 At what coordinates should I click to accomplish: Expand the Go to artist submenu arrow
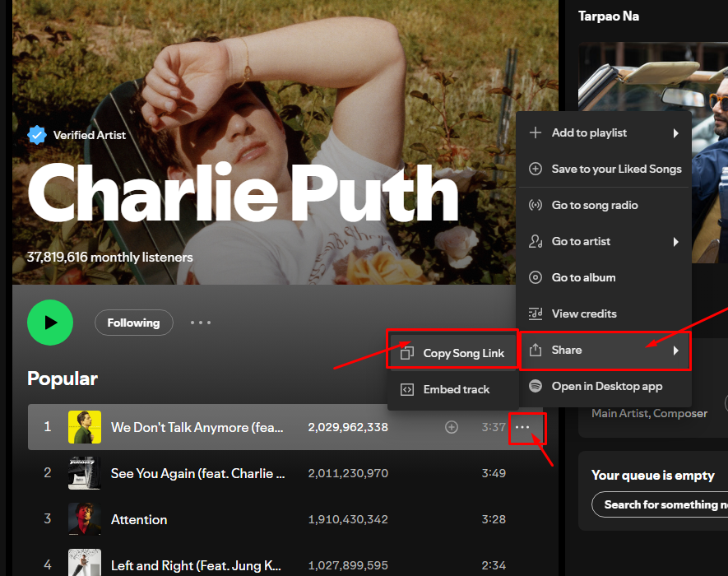[676, 242]
